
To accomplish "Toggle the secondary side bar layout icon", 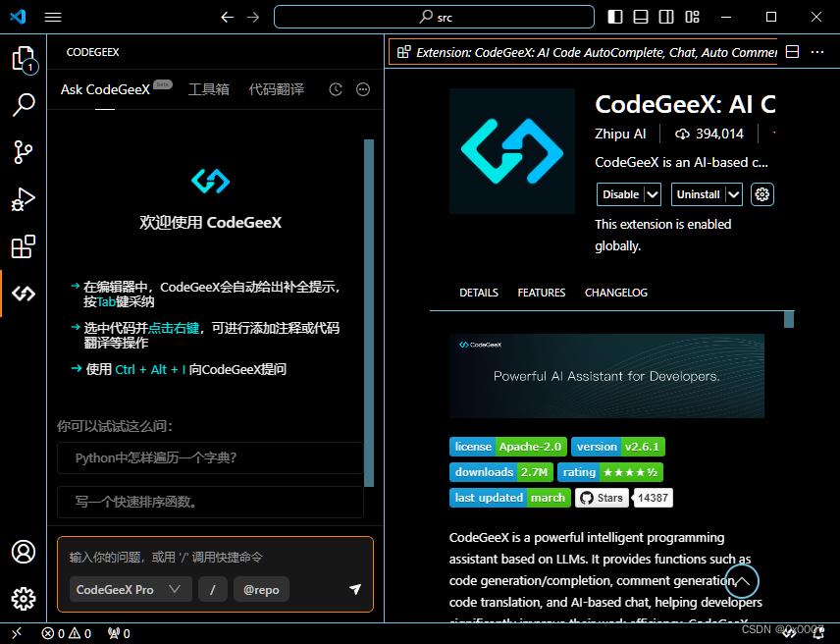I will 666,17.
